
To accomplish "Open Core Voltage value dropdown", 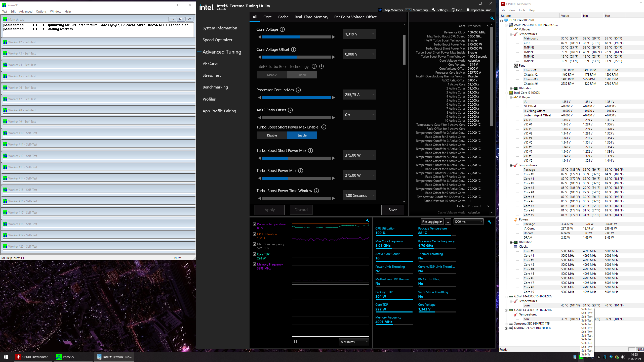I will 359,34.
